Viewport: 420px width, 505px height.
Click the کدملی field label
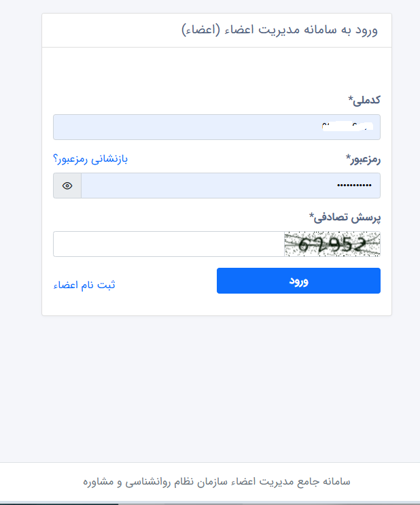click(x=367, y=100)
